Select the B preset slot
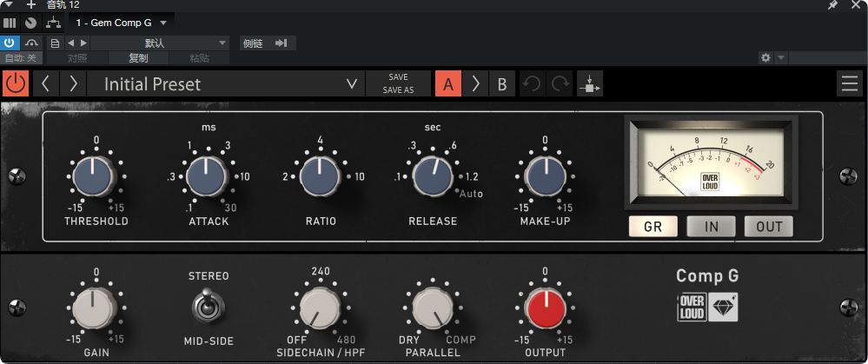The image size is (868, 364). coord(501,83)
